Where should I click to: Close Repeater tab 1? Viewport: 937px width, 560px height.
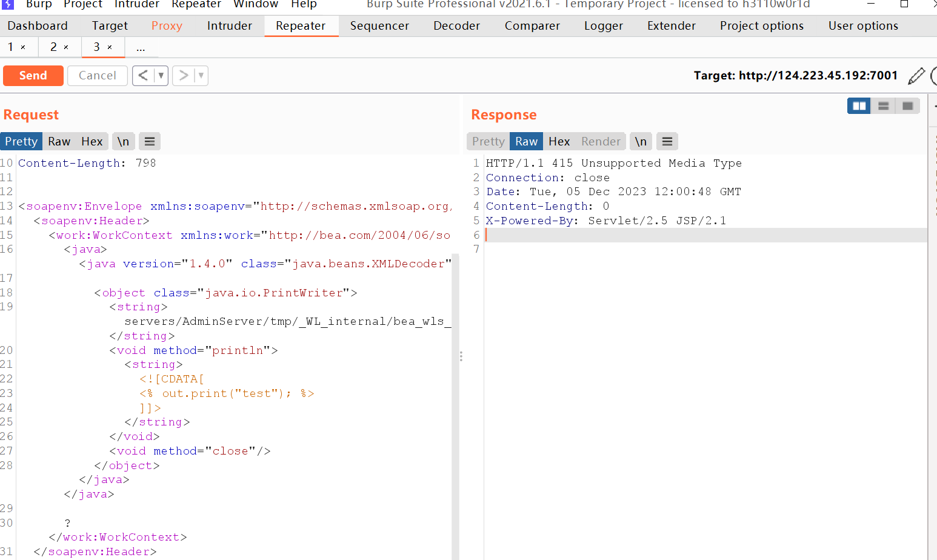[23, 47]
